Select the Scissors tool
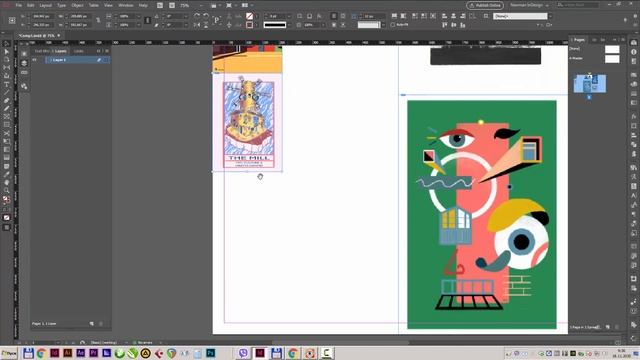 pyautogui.click(x=7, y=133)
